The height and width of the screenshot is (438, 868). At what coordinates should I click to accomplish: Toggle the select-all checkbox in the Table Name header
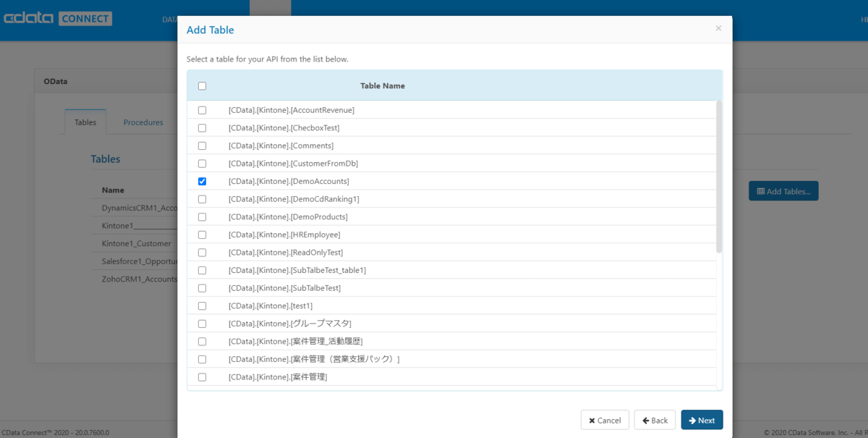[x=202, y=85]
